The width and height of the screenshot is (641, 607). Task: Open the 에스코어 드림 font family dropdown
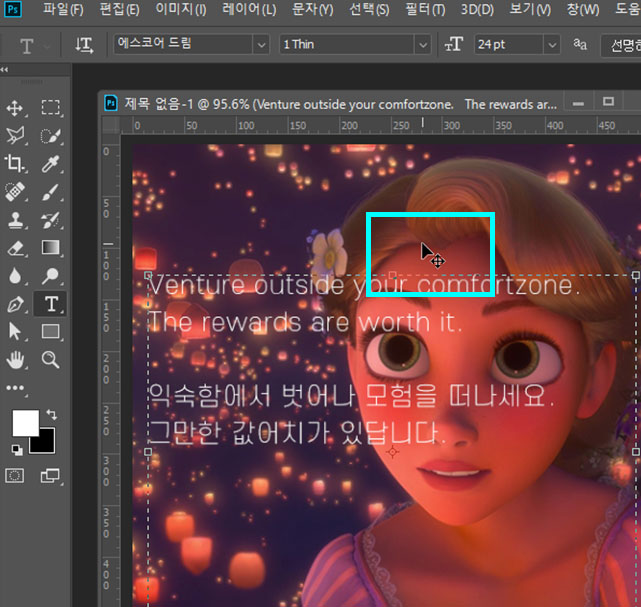(x=261, y=45)
